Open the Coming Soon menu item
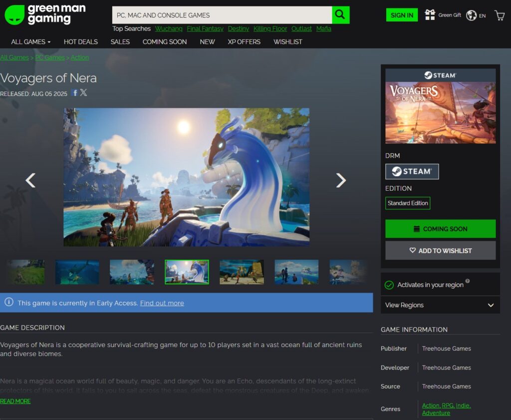 point(165,42)
